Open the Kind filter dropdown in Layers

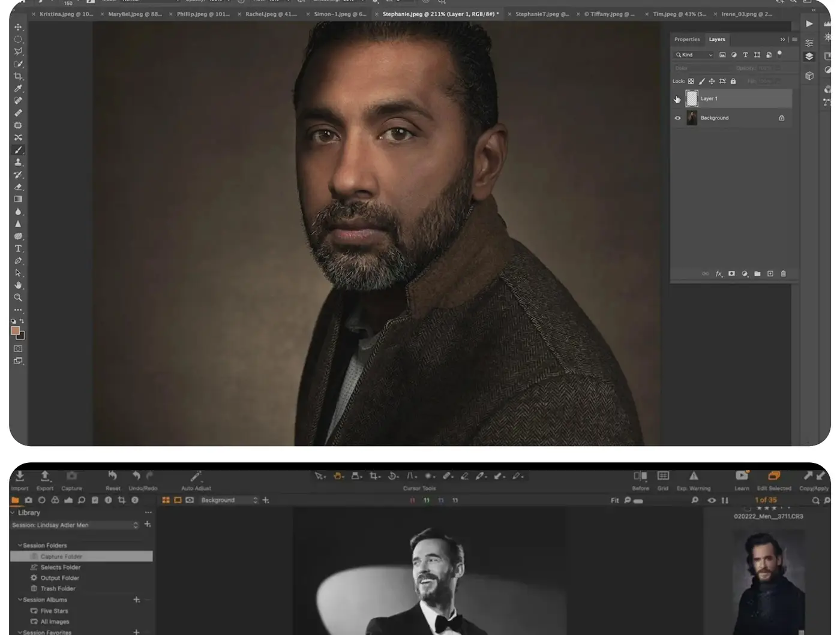click(694, 55)
